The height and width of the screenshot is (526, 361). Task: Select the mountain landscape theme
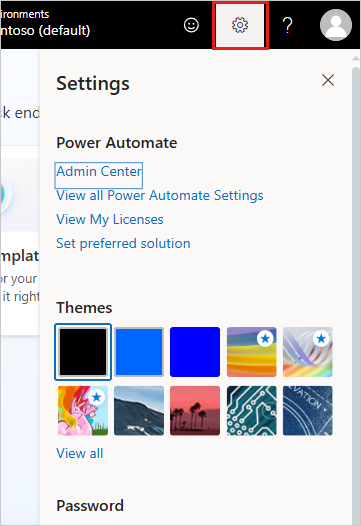click(139, 411)
